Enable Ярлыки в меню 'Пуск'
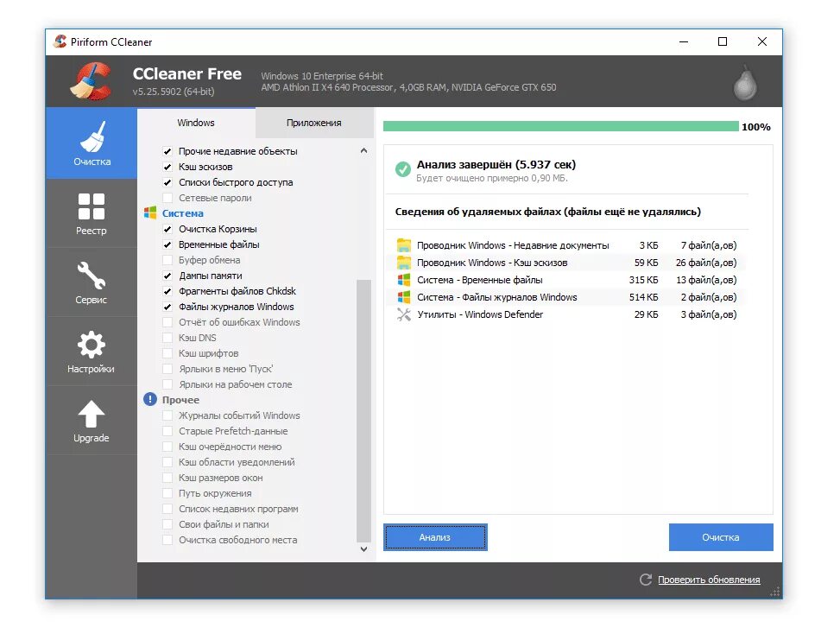The image size is (840, 634). click(x=167, y=369)
